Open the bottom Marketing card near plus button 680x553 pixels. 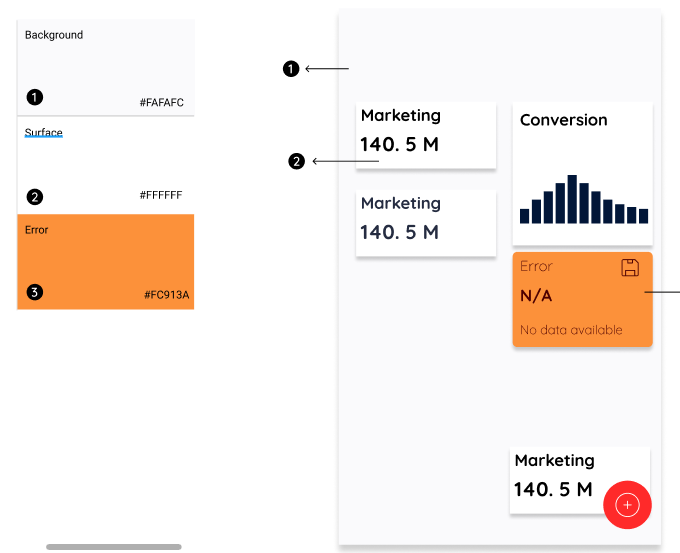click(580, 480)
